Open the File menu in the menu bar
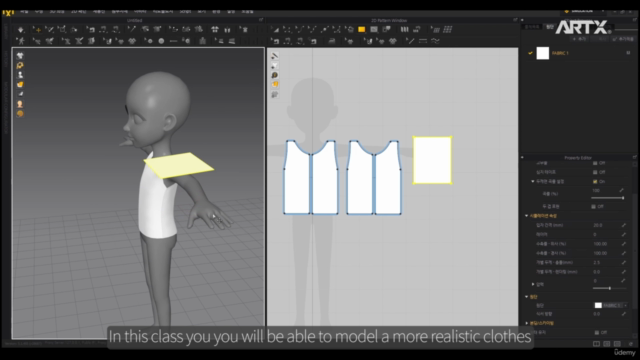The width and height of the screenshot is (640, 360). coord(24,11)
